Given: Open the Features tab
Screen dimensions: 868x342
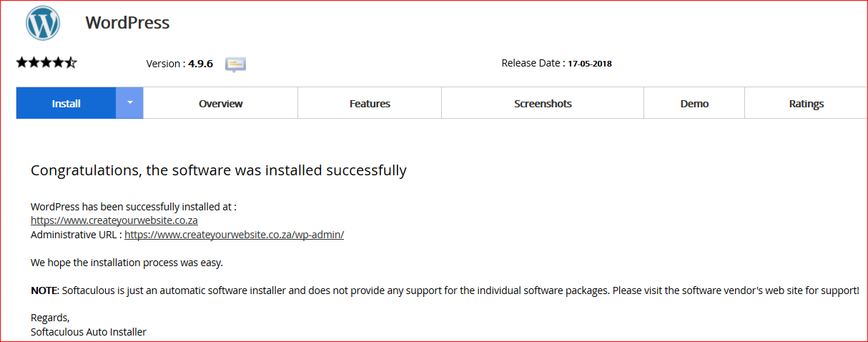Looking at the screenshot, I should click(370, 104).
